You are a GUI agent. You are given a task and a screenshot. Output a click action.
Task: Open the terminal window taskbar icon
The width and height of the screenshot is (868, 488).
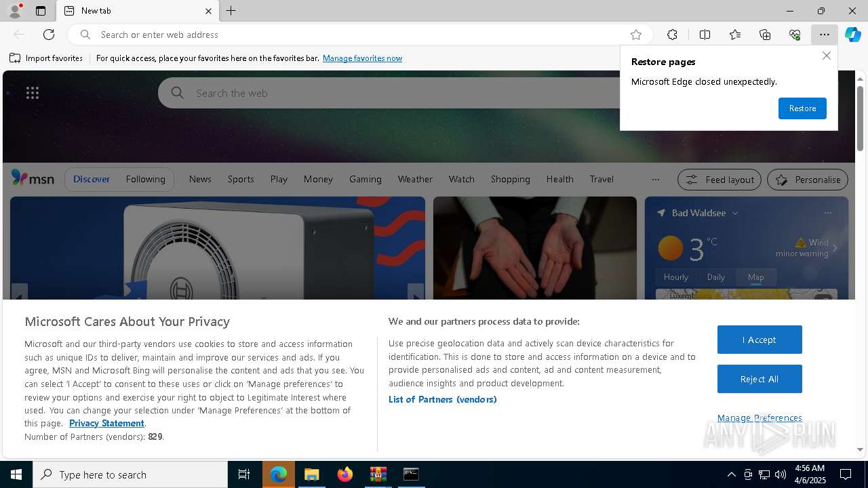[x=411, y=474]
